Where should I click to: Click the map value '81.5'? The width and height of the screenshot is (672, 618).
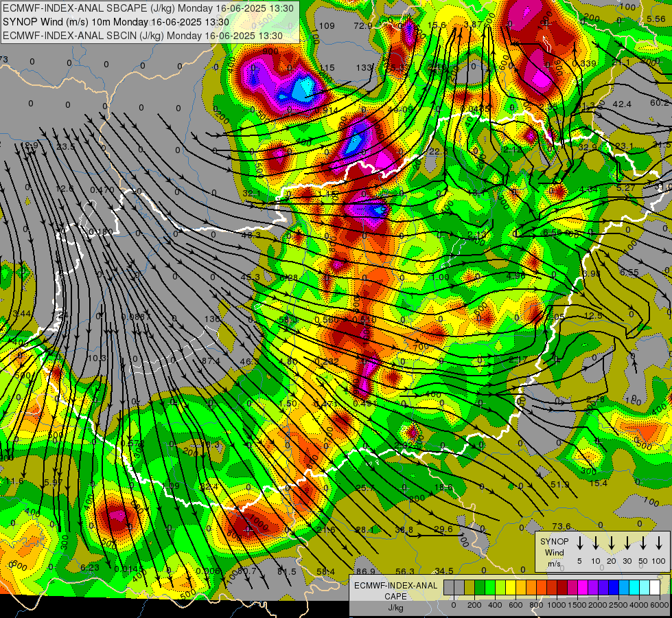(287, 572)
